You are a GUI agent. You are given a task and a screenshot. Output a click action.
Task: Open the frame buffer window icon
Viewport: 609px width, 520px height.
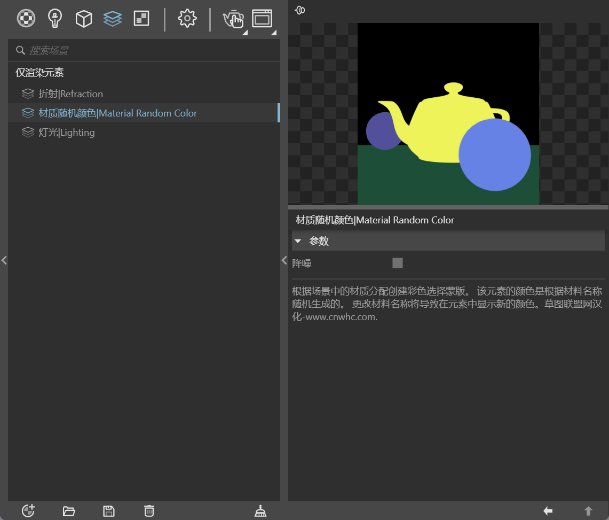tap(262, 18)
